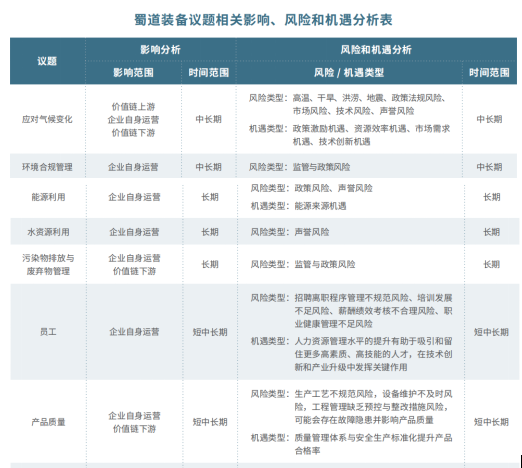Click the text "政策风险、声誉风险"

[333, 188]
